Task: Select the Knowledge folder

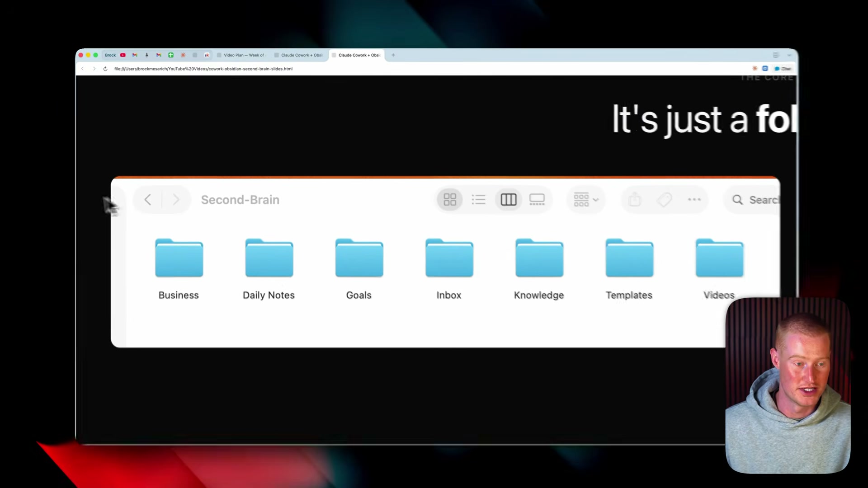Action: point(539,258)
